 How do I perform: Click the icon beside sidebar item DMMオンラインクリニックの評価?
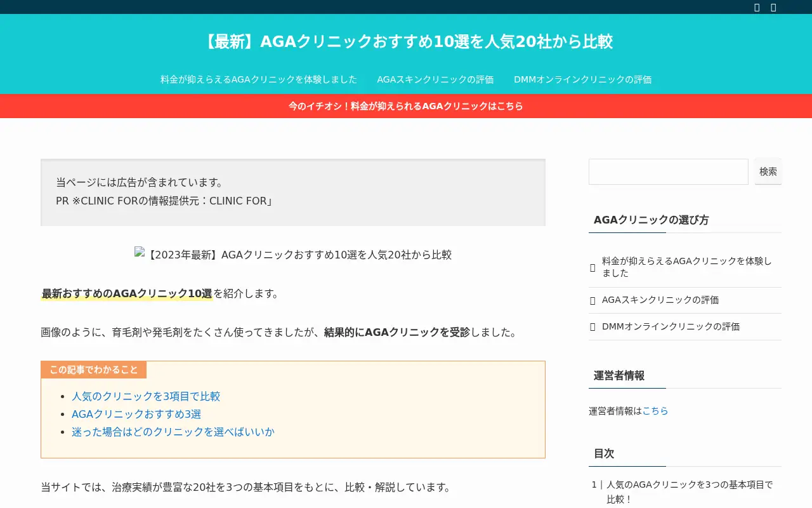(x=593, y=327)
